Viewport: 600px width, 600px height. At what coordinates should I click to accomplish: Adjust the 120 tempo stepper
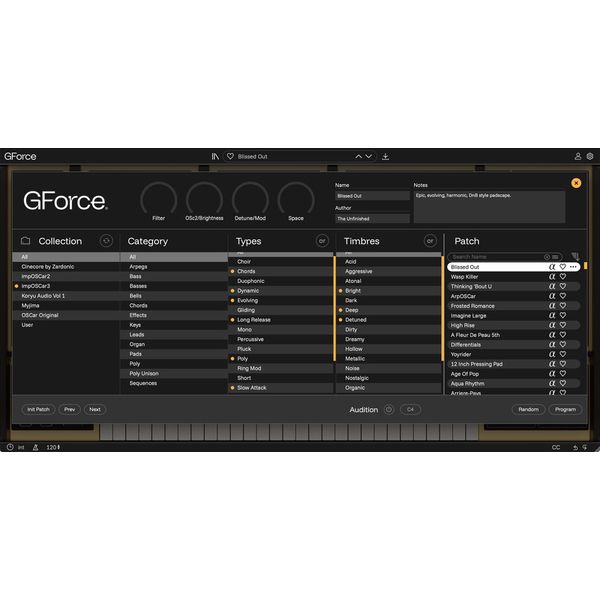click(53, 447)
